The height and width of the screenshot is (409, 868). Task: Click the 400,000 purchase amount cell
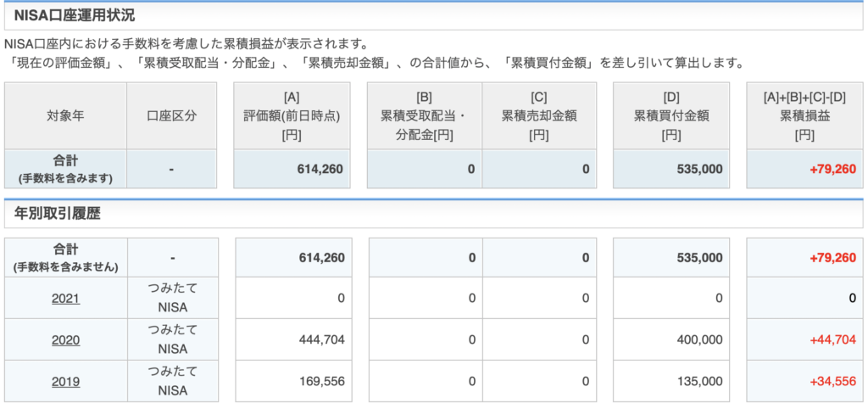tap(699, 339)
